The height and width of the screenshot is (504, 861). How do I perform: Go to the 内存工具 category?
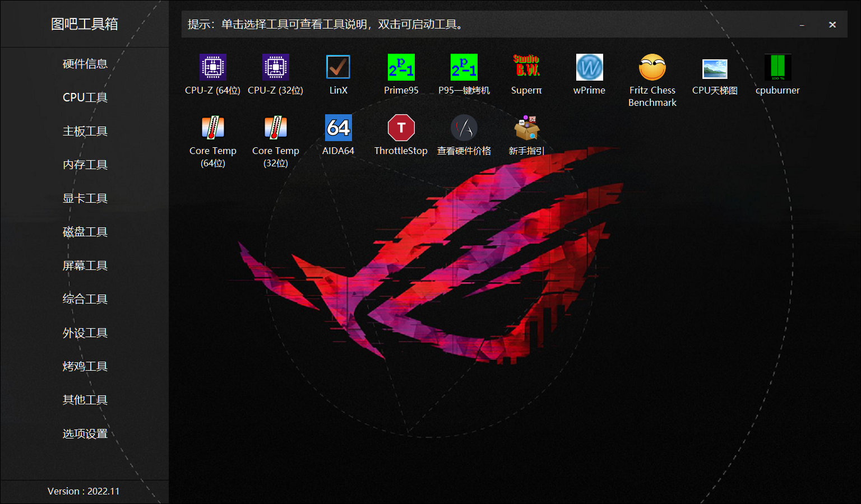(85, 165)
